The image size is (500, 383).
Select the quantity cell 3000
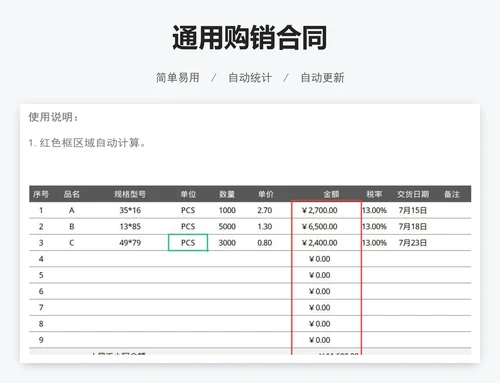[x=227, y=243]
